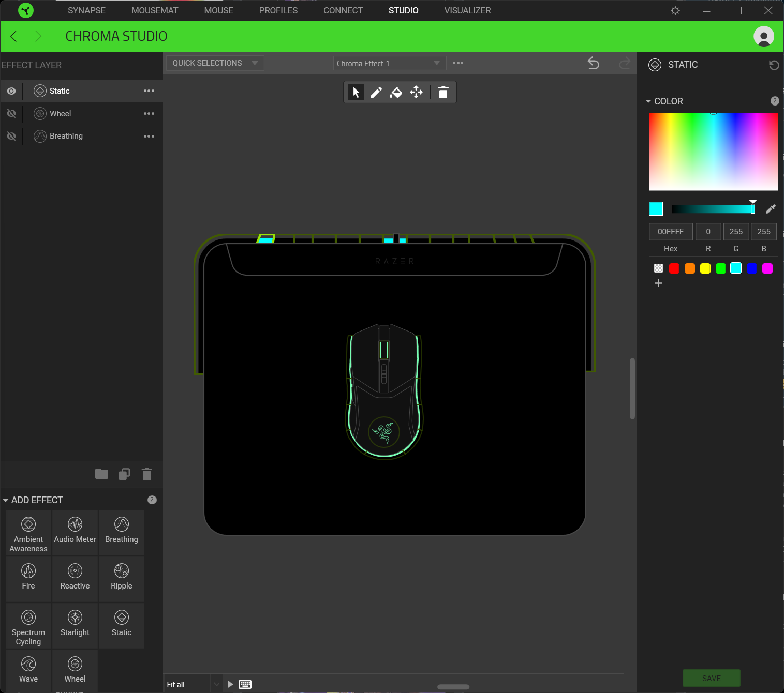Select the arrow selection tool
Viewport: 784px width, 693px height.
pos(356,92)
